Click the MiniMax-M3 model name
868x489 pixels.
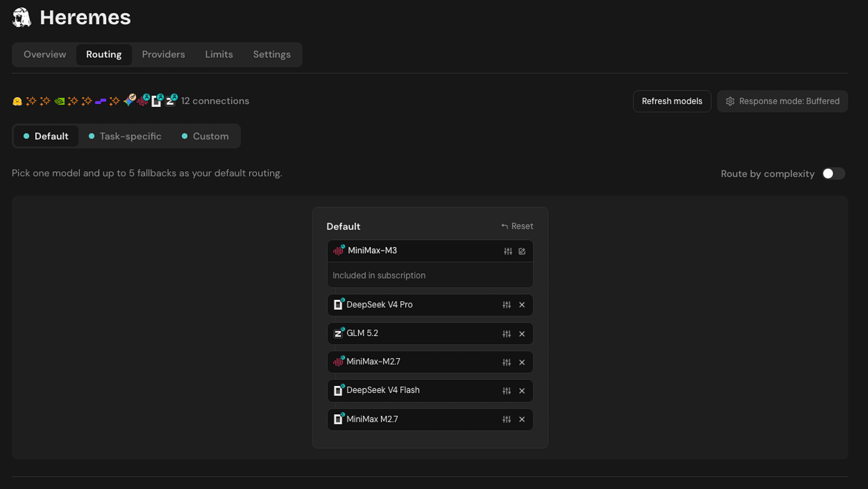tap(373, 250)
